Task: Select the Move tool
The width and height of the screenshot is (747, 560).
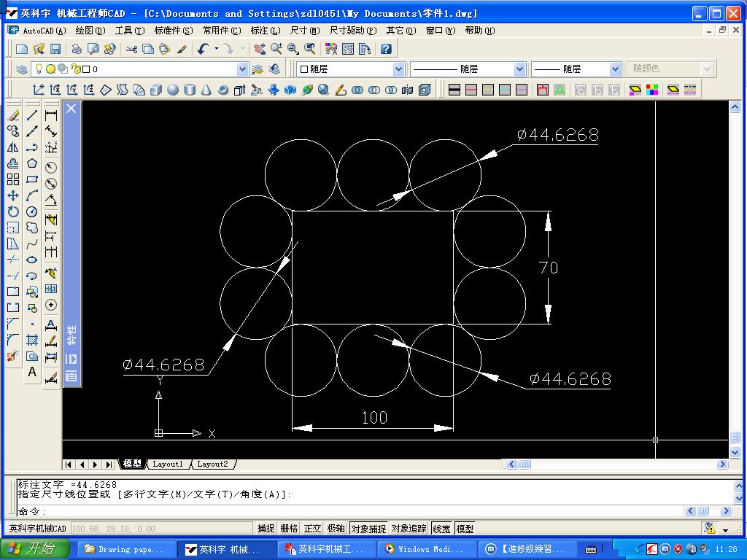Action: [x=13, y=195]
